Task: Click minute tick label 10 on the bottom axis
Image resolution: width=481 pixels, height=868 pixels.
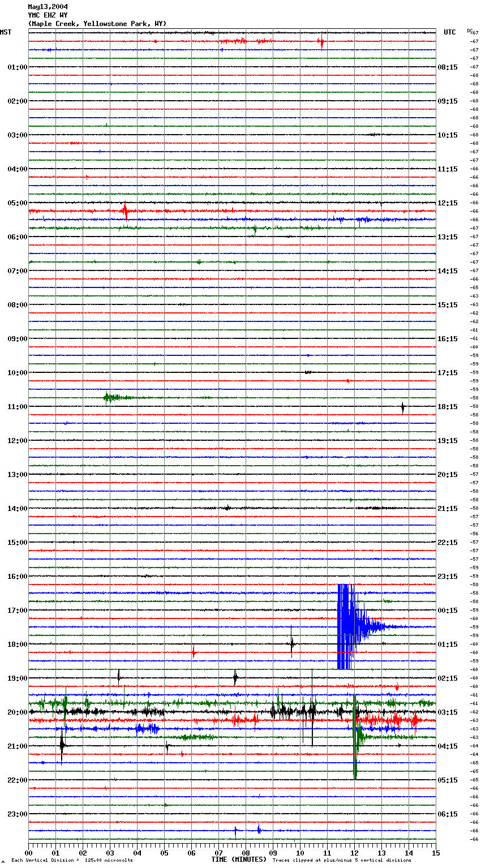Action: pyautogui.click(x=300, y=853)
